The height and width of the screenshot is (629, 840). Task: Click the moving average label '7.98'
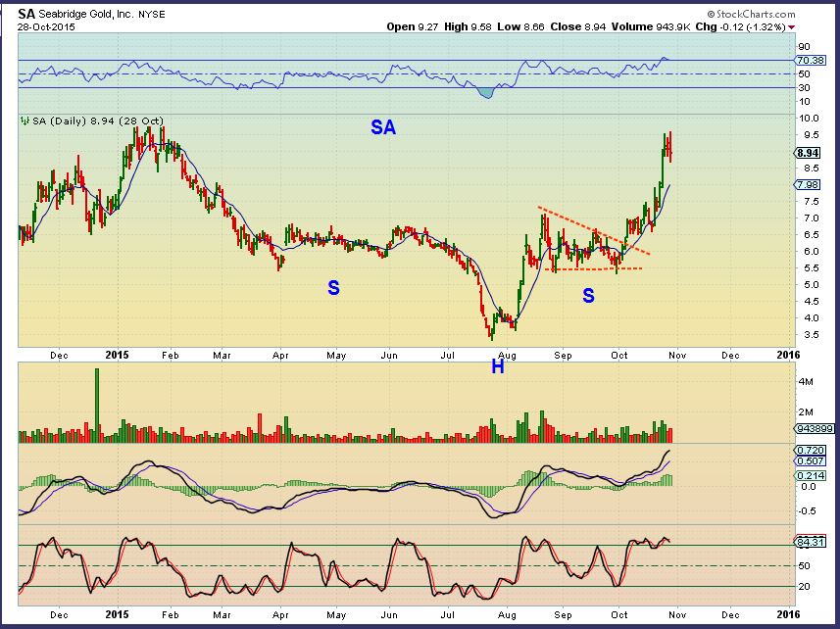coord(808,185)
